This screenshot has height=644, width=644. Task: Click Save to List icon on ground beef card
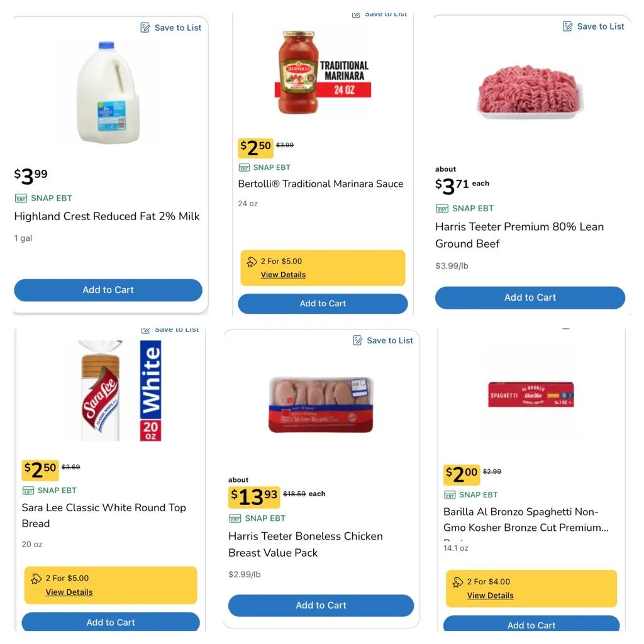coord(568,26)
